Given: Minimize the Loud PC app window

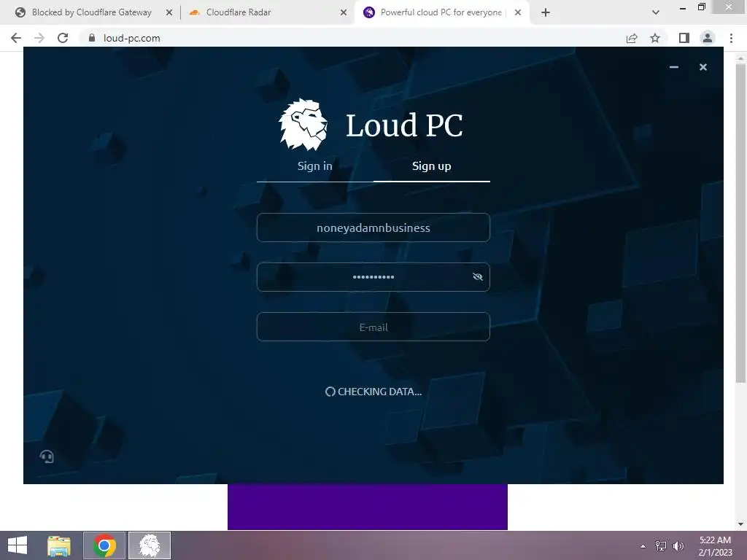Looking at the screenshot, I should 673,67.
